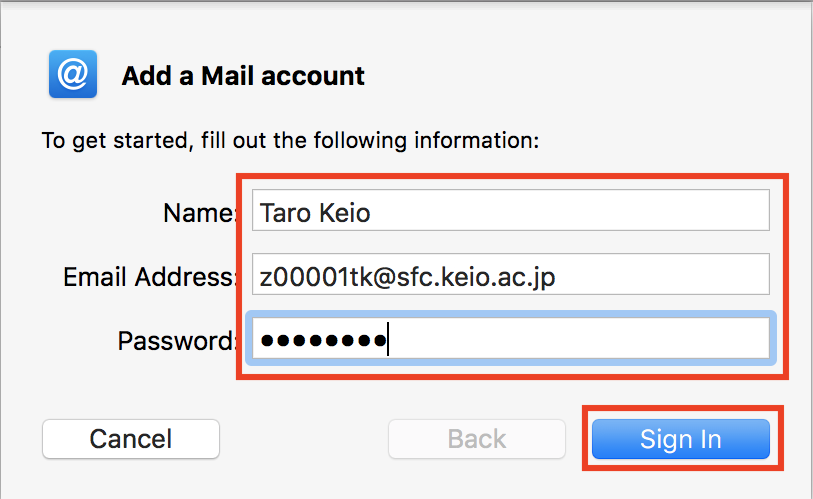The image size is (813, 499).
Task: Click the Email Address label
Action: (x=150, y=277)
